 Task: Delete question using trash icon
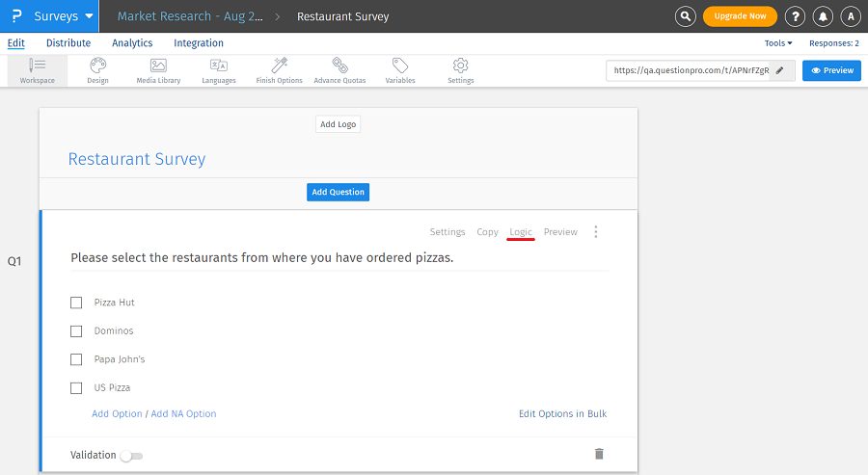pos(599,454)
